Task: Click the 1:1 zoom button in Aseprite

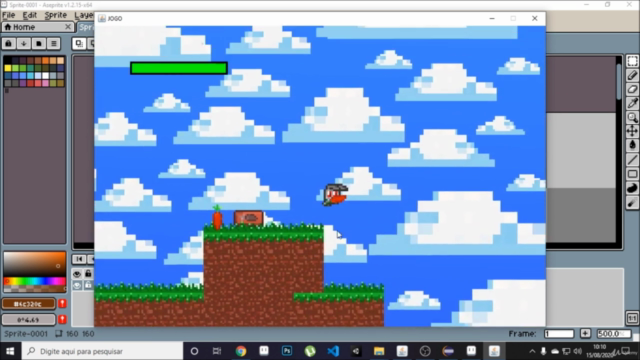Action: pos(632,318)
